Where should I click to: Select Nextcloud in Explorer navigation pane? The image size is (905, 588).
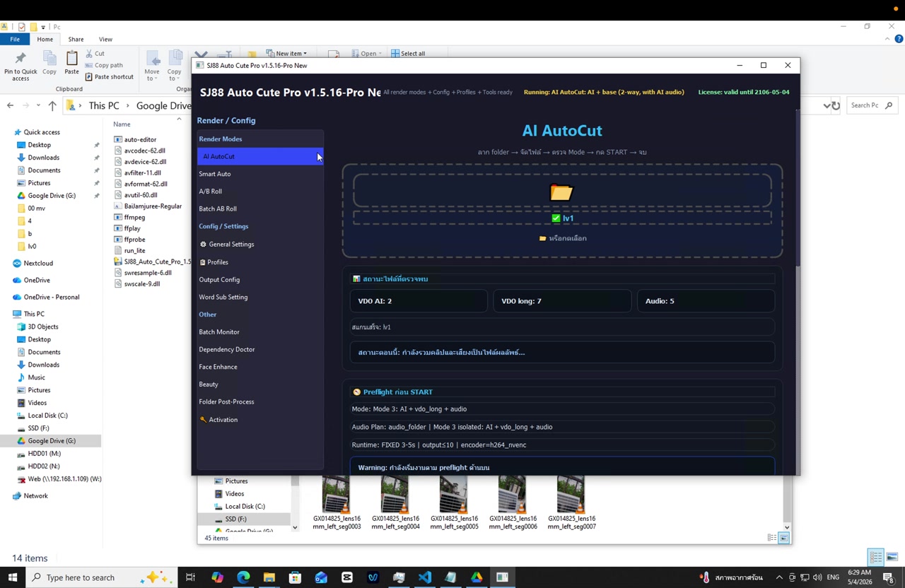tap(38, 264)
